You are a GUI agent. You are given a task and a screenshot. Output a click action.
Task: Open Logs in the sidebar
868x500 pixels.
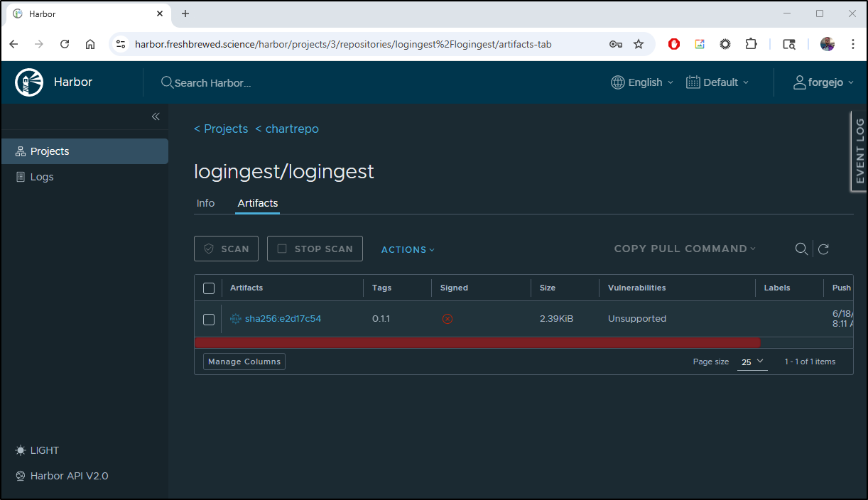point(42,177)
